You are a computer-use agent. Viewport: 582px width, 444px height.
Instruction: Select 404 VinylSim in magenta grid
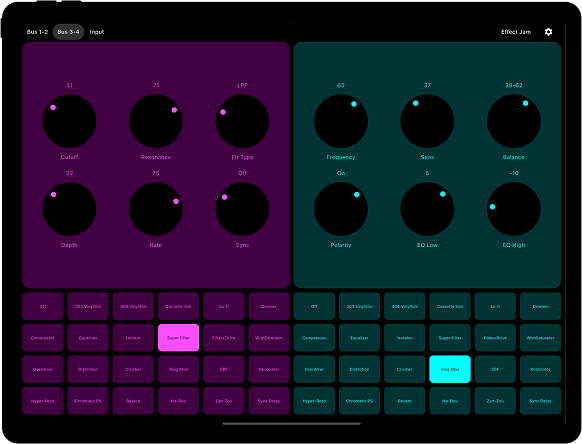pyautogui.click(x=133, y=306)
